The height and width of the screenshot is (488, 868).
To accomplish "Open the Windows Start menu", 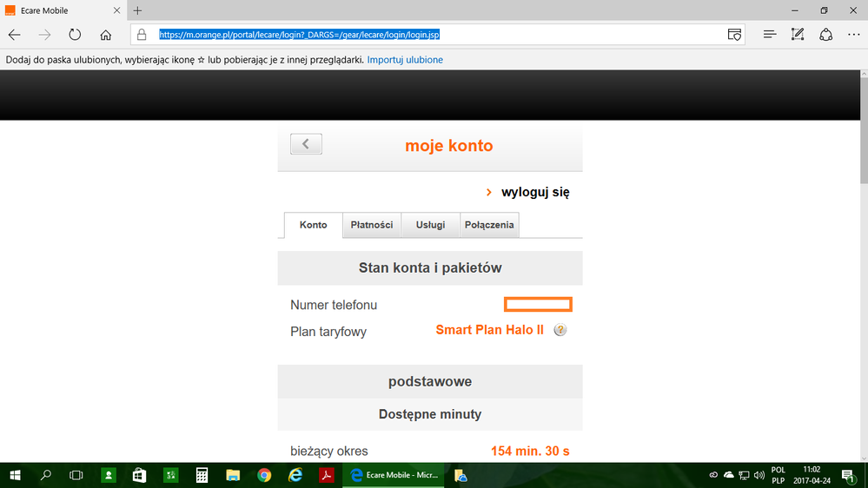I will pyautogui.click(x=15, y=475).
